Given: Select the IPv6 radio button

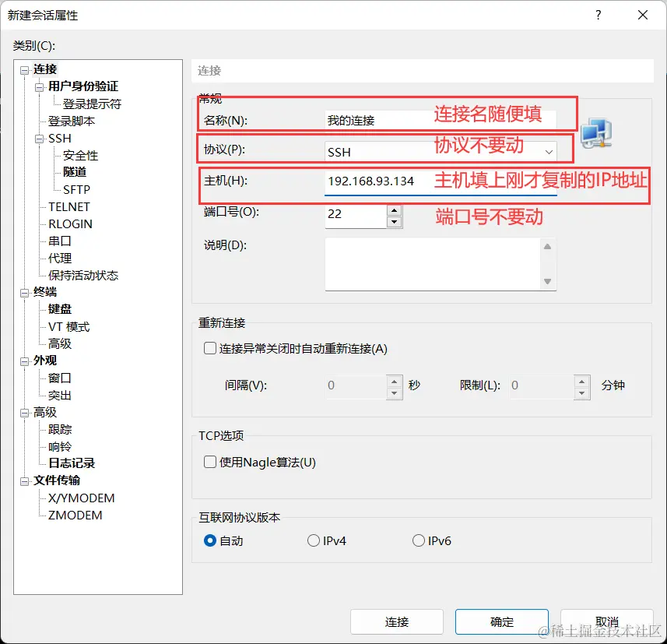Looking at the screenshot, I should click(419, 540).
